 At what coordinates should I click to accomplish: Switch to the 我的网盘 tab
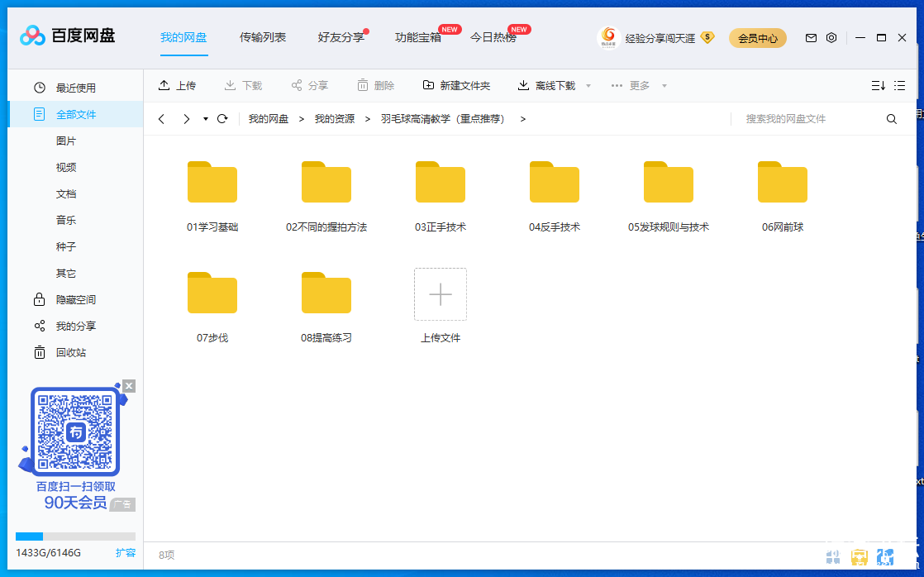coord(183,37)
